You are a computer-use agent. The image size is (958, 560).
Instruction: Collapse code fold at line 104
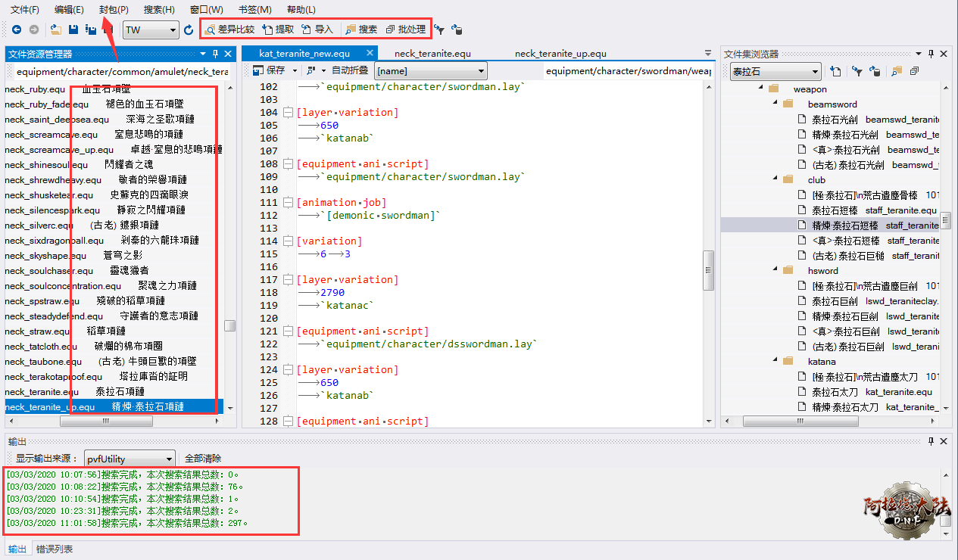288,113
